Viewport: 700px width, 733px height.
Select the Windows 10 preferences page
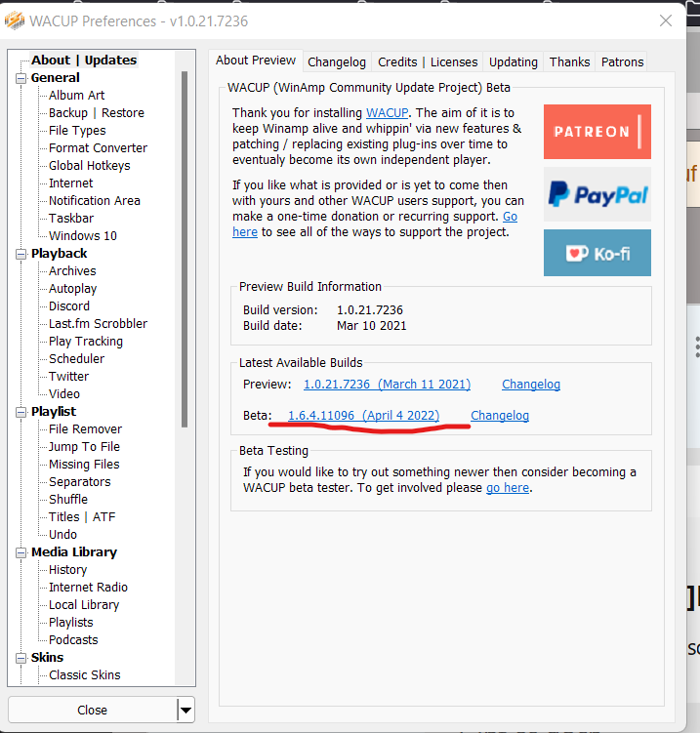[x=83, y=236]
